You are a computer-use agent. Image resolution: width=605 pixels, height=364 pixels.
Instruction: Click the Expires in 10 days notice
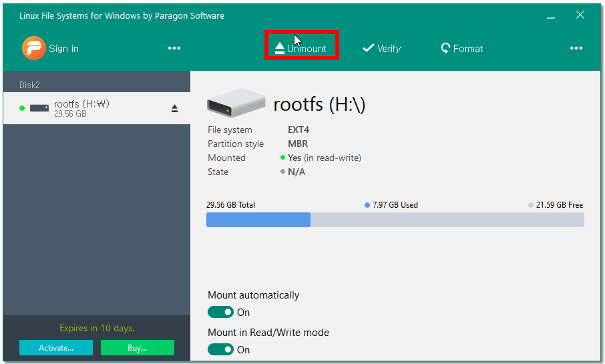pos(97,328)
